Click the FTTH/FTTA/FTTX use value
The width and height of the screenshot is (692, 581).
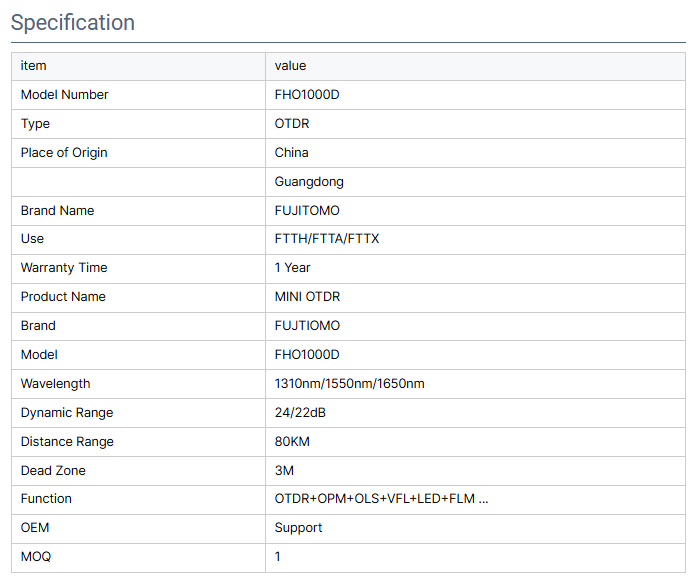pos(327,239)
